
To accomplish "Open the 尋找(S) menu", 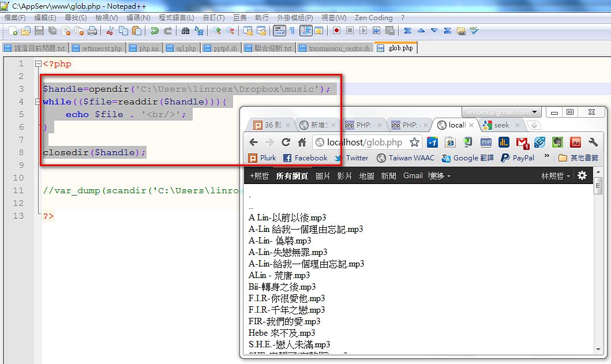I will [76, 18].
